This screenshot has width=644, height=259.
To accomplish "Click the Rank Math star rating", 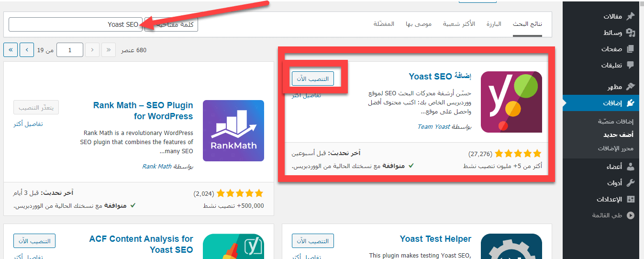I will 240,193.
